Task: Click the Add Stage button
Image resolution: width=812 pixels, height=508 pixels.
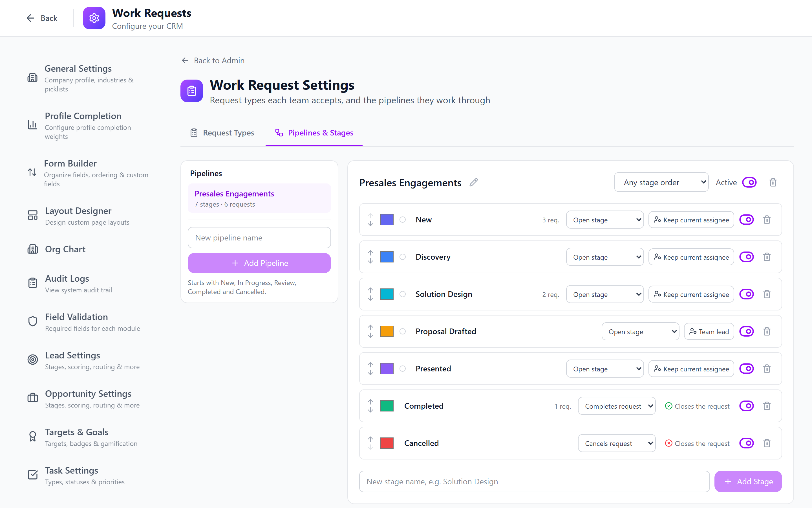Action: click(x=748, y=481)
